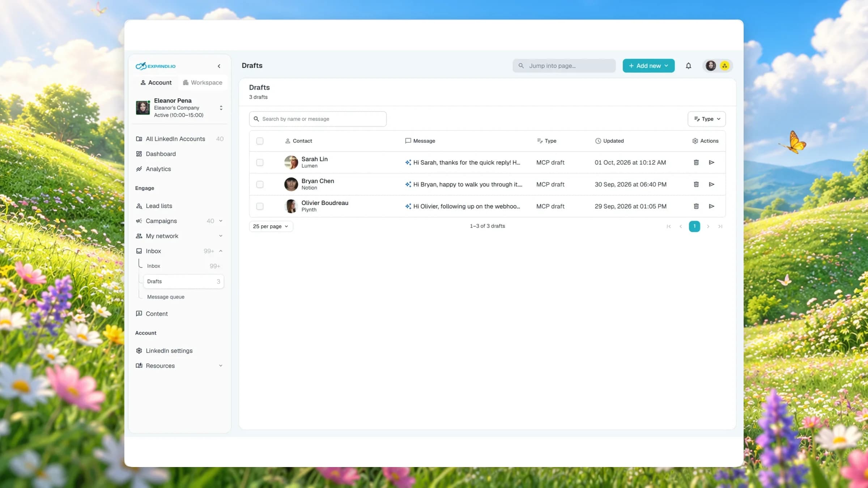The height and width of the screenshot is (488, 868).
Task: Delete the Olivier Boudreau draft
Action: click(696, 206)
